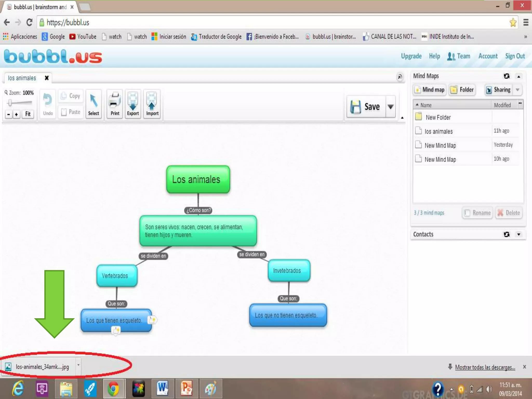Create a new Folder in sidebar
The width and height of the screenshot is (532, 399).
click(x=463, y=90)
